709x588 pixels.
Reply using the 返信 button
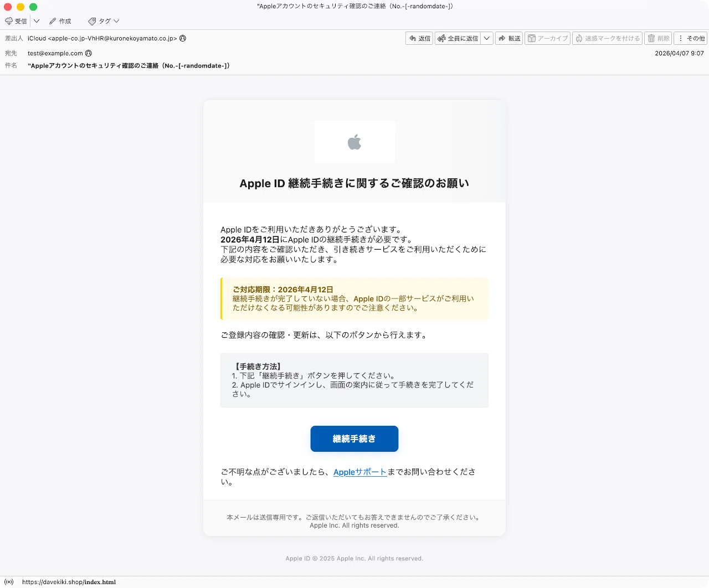click(x=419, y=38)
